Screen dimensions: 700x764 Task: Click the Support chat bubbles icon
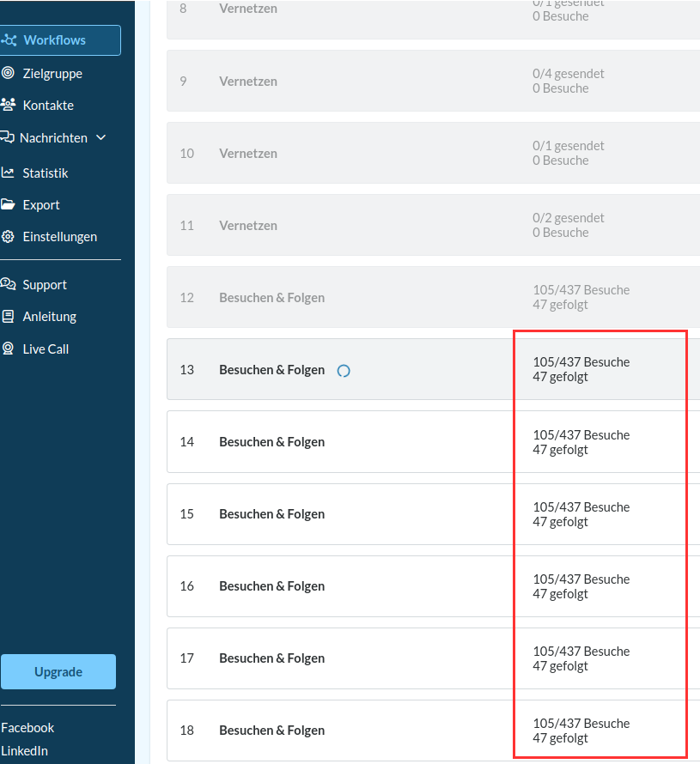click(x=8, y=284)
